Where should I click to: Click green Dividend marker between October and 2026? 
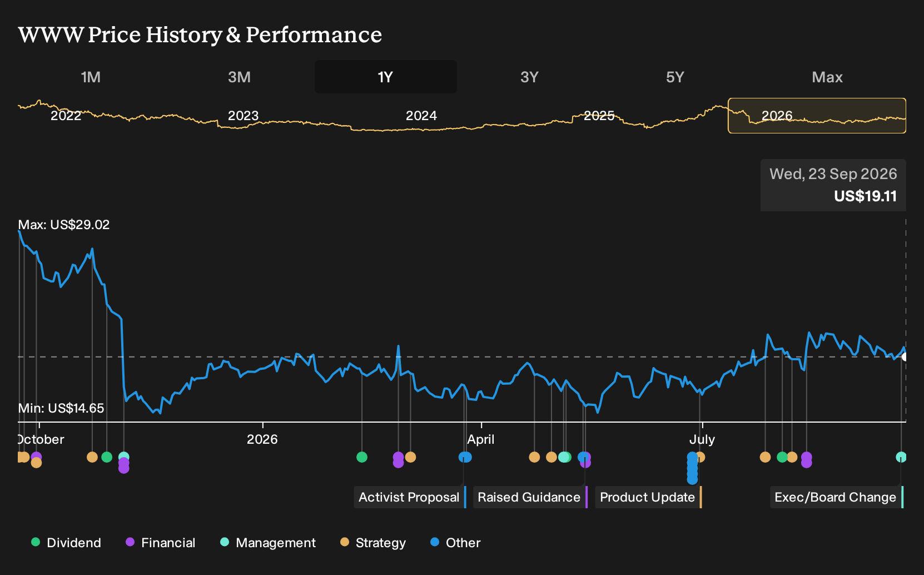click(x=107, y=457)
